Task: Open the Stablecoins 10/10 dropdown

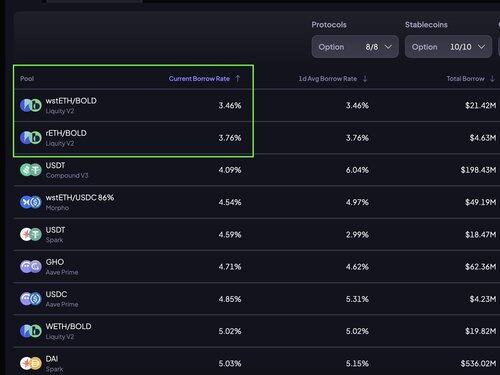Action: click(x=448, y=47)
